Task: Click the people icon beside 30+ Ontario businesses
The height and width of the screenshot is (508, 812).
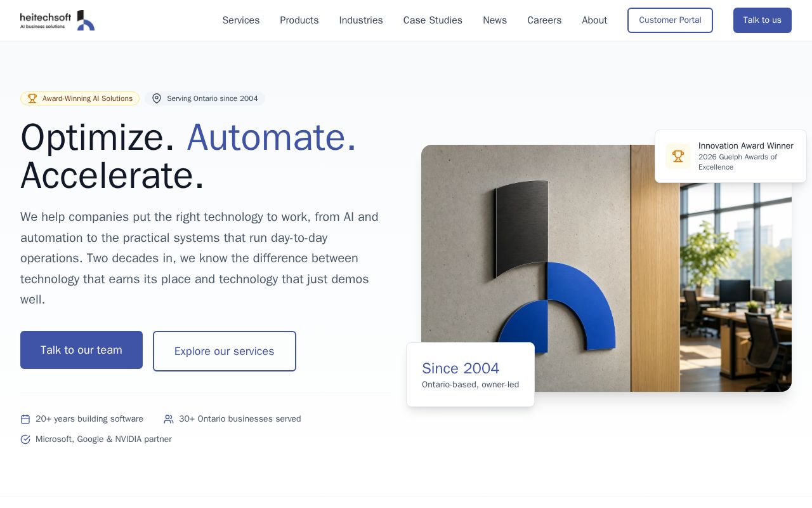Action: (x=169, y=419)
